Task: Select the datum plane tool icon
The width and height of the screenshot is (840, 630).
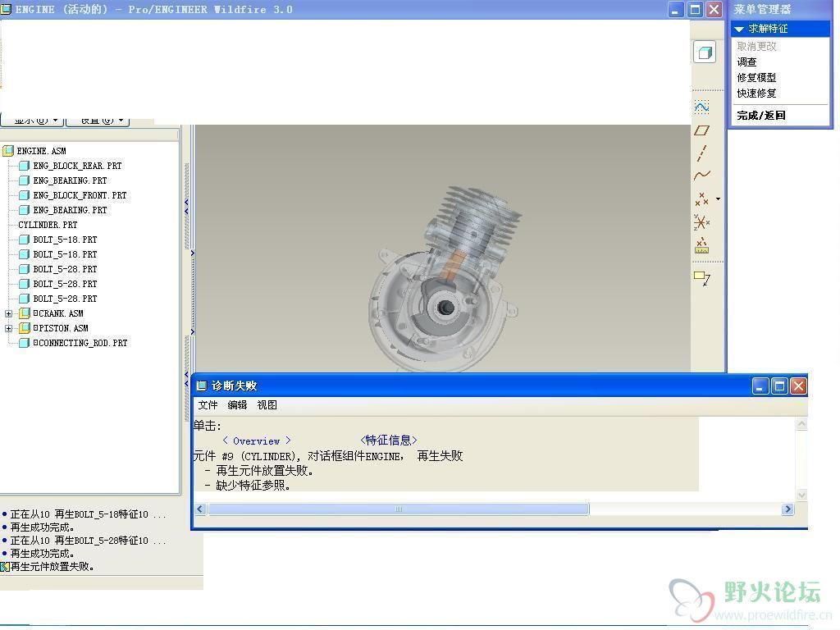Action: tap(702, 130)
